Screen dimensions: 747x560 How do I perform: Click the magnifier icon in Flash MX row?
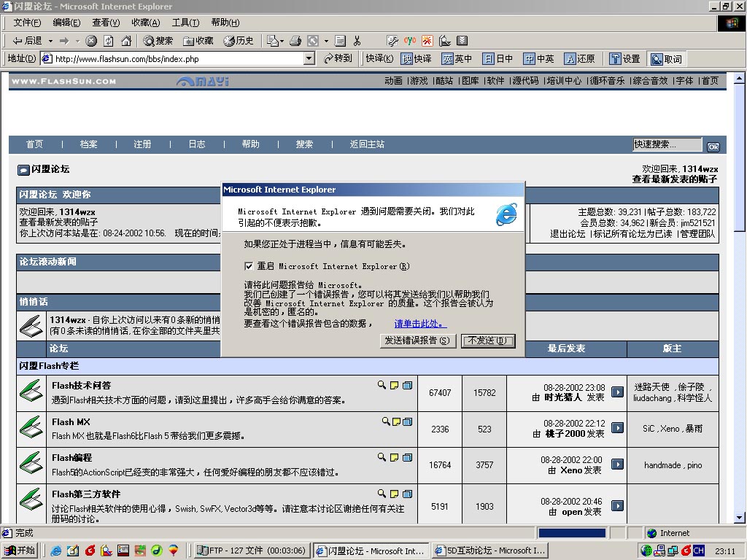pyautogui.click(x=386, y=421)
